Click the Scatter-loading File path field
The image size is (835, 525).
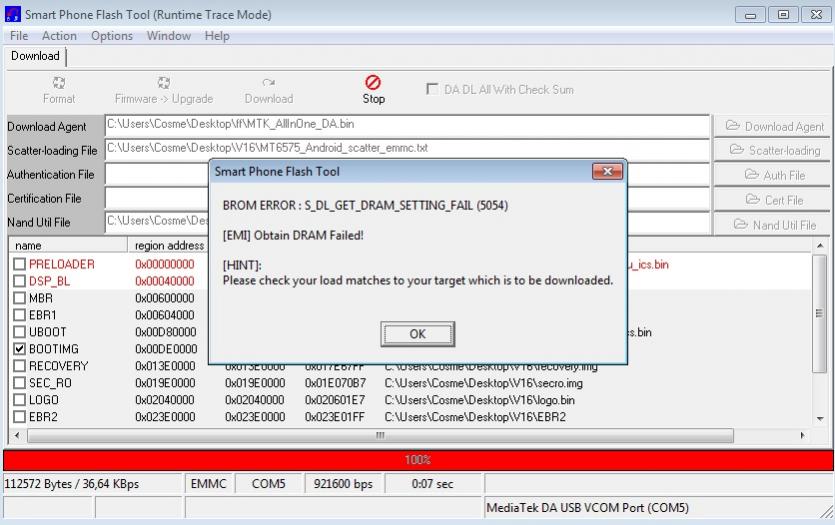click(x=407, y=150)
